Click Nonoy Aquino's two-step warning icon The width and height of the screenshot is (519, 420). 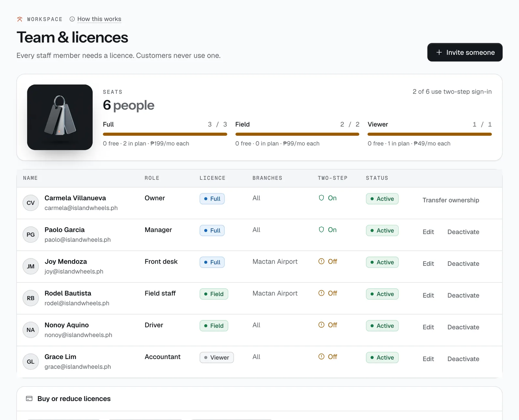(321, 325)
